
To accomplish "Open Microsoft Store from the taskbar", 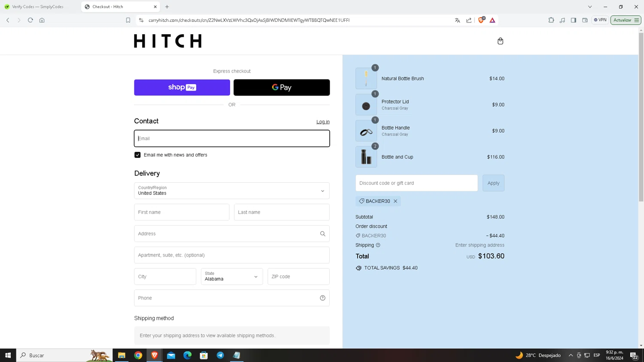I will click(204, 355).
